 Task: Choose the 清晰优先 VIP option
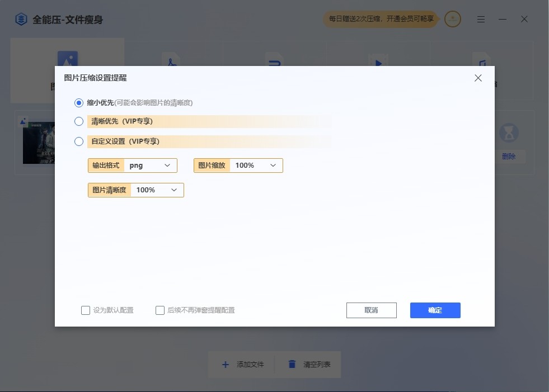(78, 121)
